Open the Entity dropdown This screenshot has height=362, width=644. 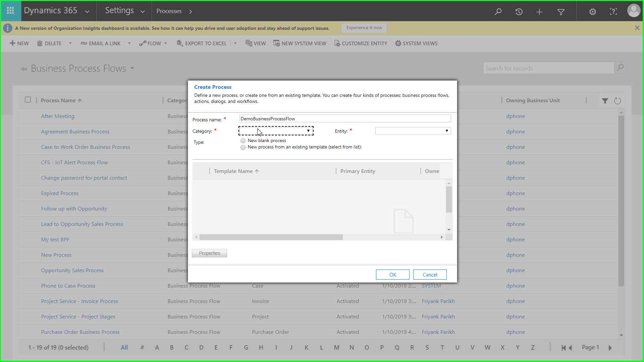[413, 131]
